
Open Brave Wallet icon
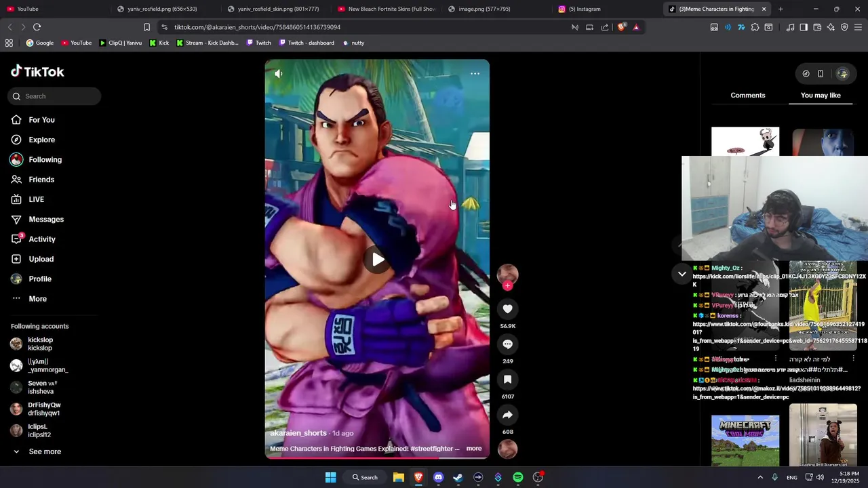[817, 27]
